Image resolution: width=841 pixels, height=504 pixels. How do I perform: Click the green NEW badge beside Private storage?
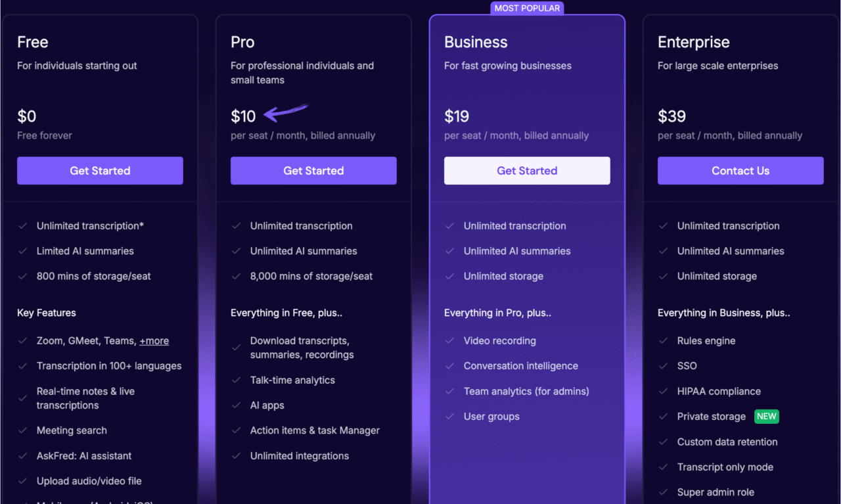(766, 416)
